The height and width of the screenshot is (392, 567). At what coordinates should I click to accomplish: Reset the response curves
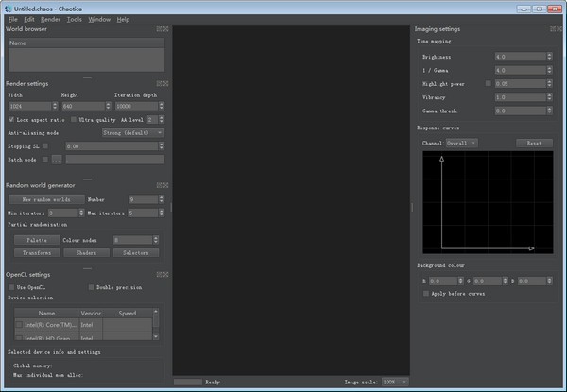534,143
